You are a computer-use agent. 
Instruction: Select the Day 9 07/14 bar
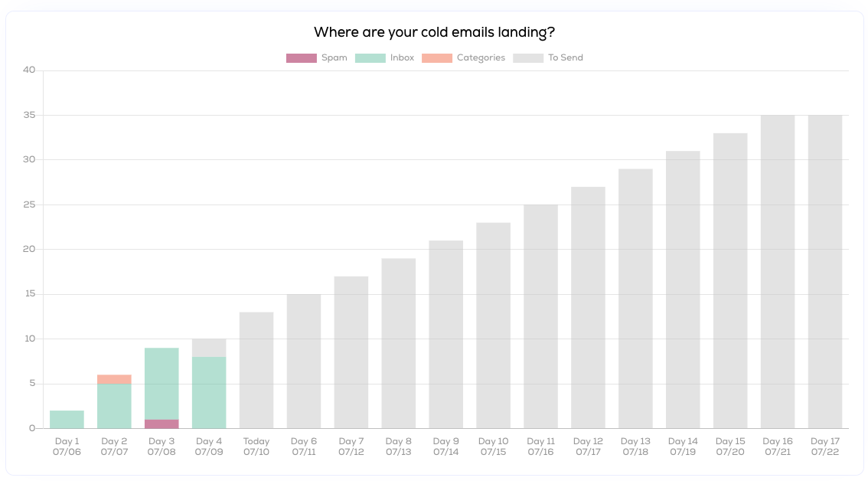[446, 334]
